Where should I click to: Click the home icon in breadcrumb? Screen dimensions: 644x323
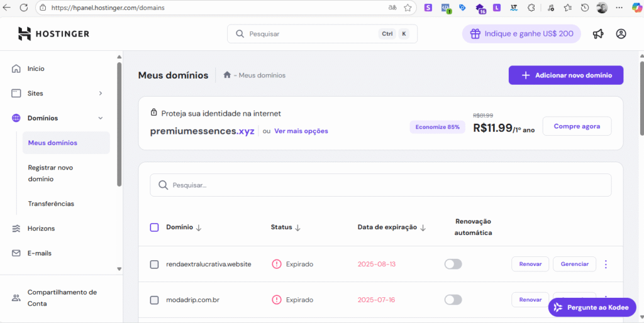226,75
